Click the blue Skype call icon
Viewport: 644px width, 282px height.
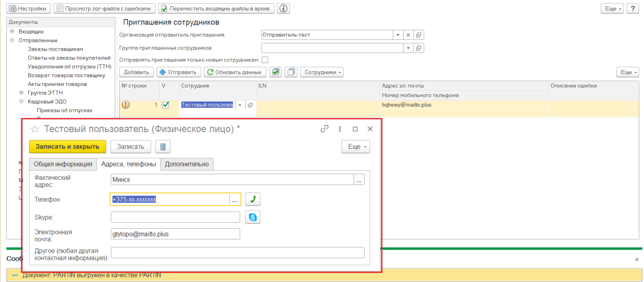click(x=252, y=217)
